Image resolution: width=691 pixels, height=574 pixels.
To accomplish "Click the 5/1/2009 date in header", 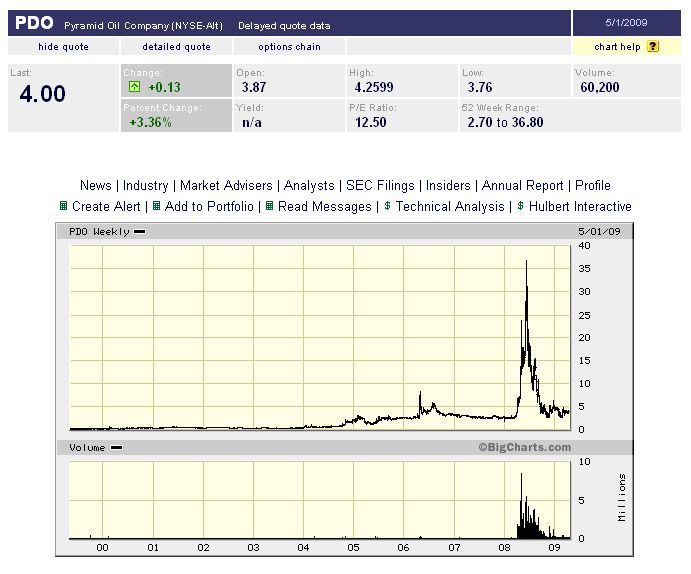I will (x=626, y=22).
